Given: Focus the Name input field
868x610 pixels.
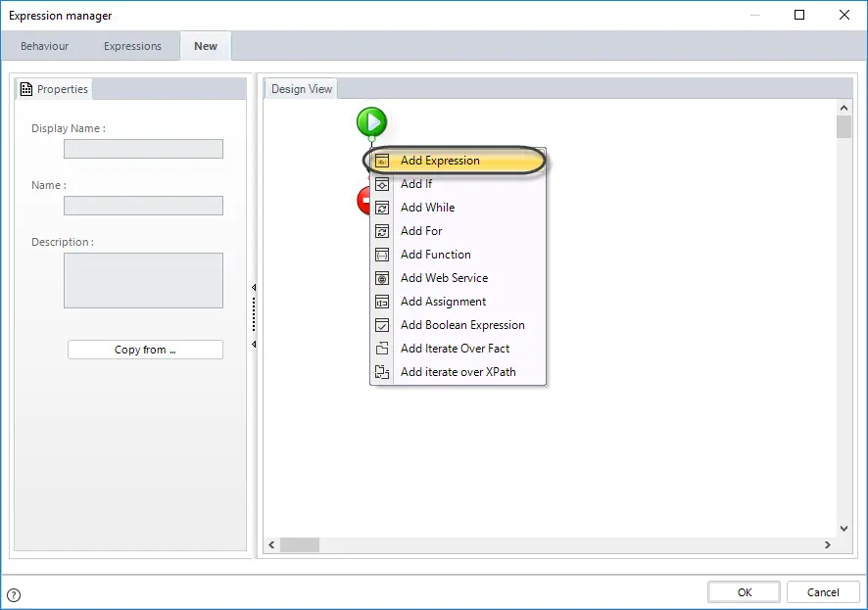Looking at the screenshot, I should (x=143, y=206).
